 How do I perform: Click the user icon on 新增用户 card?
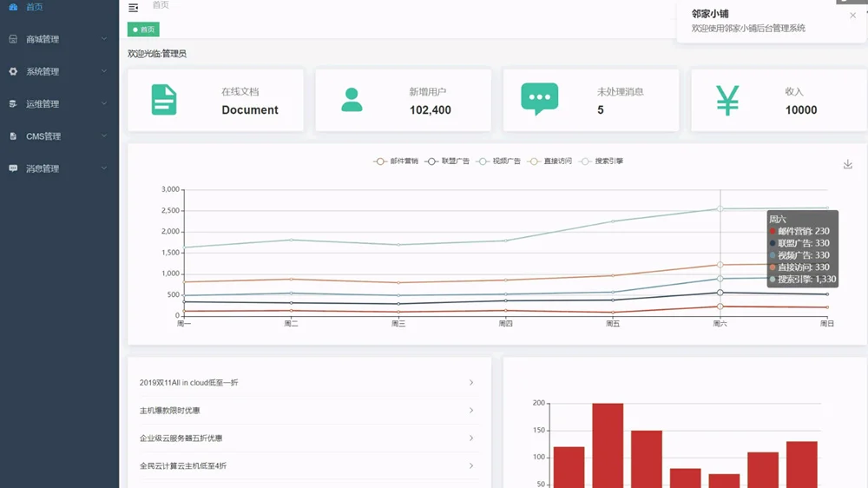click(x=352, y=100)
